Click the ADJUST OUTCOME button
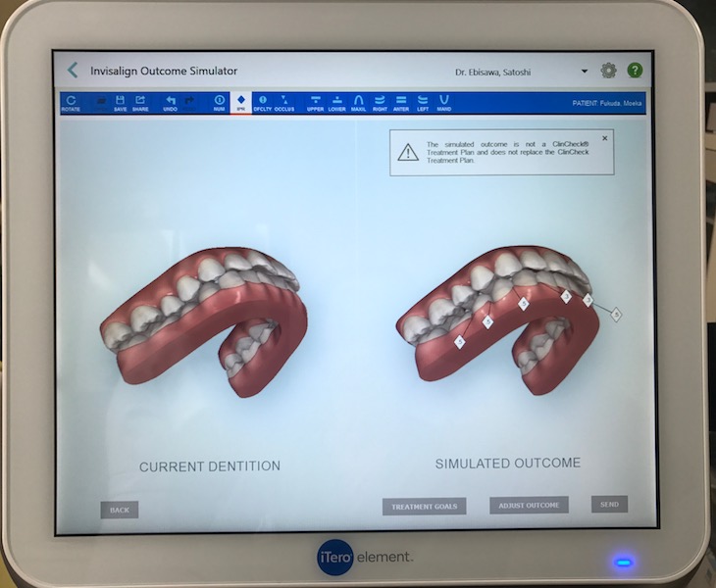Screen dimensions: 716x588 click(x=529, y=505)
